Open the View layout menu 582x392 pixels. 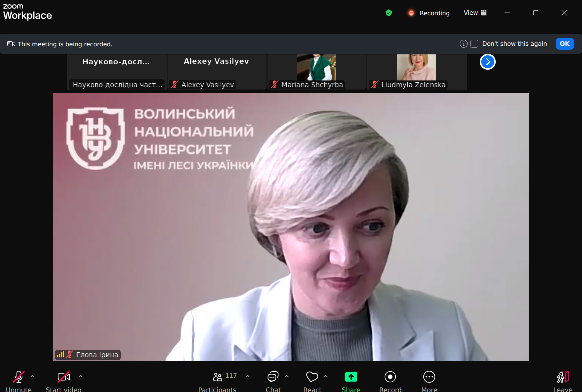click(475, 13)
